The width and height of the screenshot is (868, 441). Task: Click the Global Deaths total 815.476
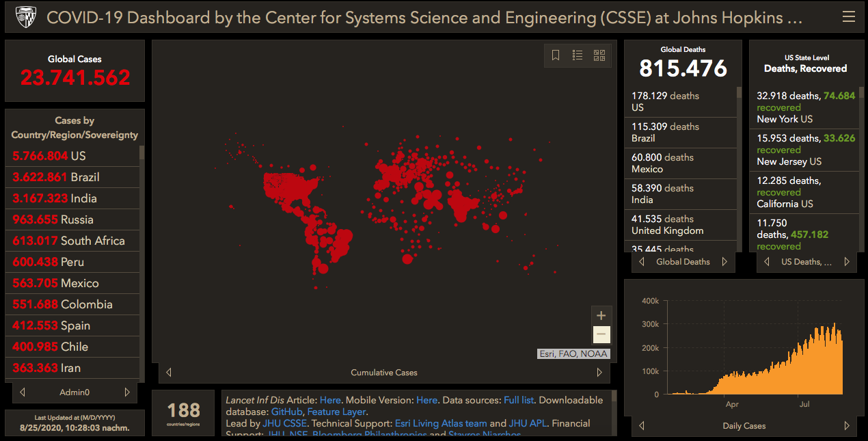point(683,68)
